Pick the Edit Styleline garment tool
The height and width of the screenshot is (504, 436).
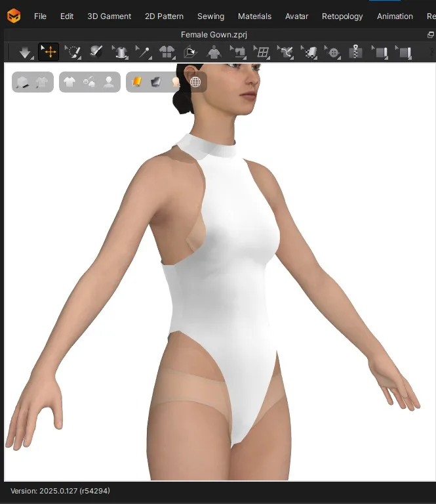pos(120,52)
